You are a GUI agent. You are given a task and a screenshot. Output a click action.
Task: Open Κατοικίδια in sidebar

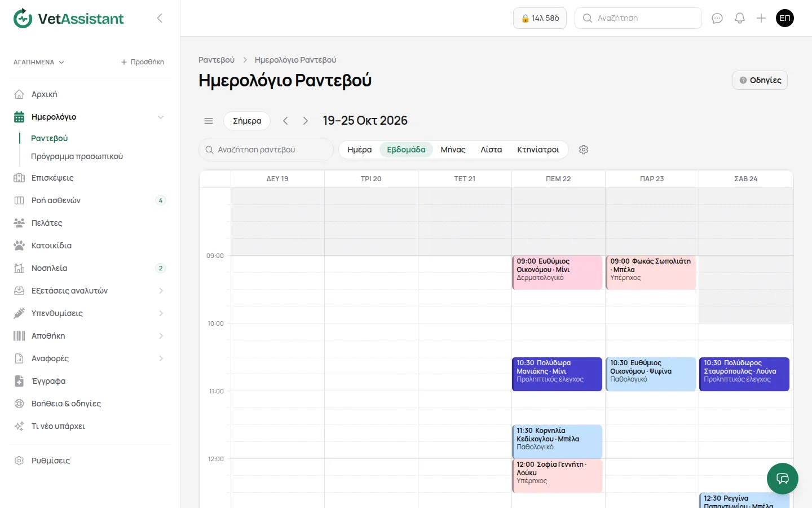coord(90,246)
